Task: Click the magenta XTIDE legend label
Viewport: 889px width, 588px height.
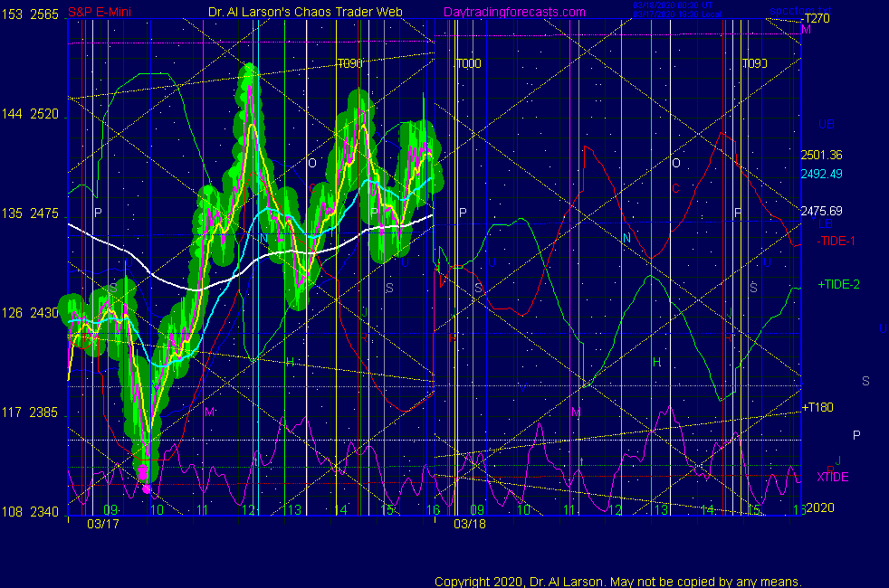Action: coord(832,477)
